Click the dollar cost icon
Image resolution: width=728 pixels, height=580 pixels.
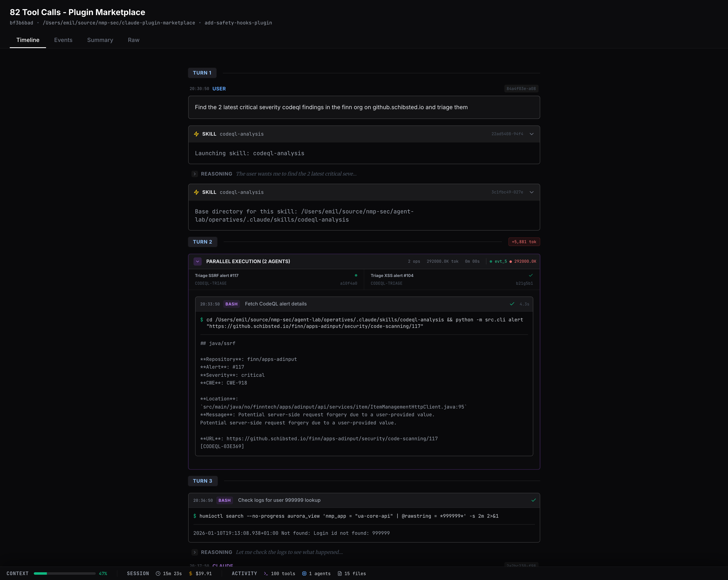[x=191, y=574]
